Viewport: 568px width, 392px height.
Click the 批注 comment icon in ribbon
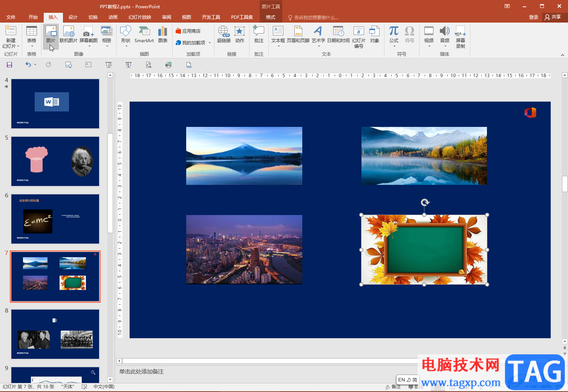point(259,34)
